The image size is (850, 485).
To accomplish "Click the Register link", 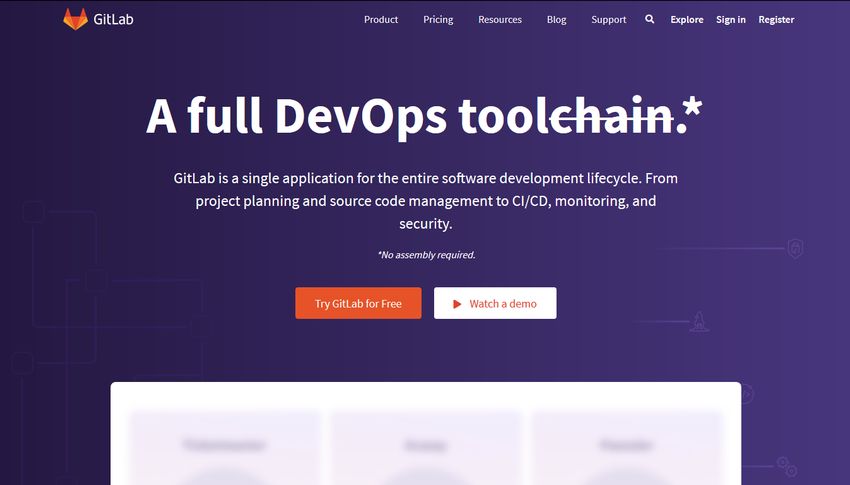I will (x=776, y=20).
